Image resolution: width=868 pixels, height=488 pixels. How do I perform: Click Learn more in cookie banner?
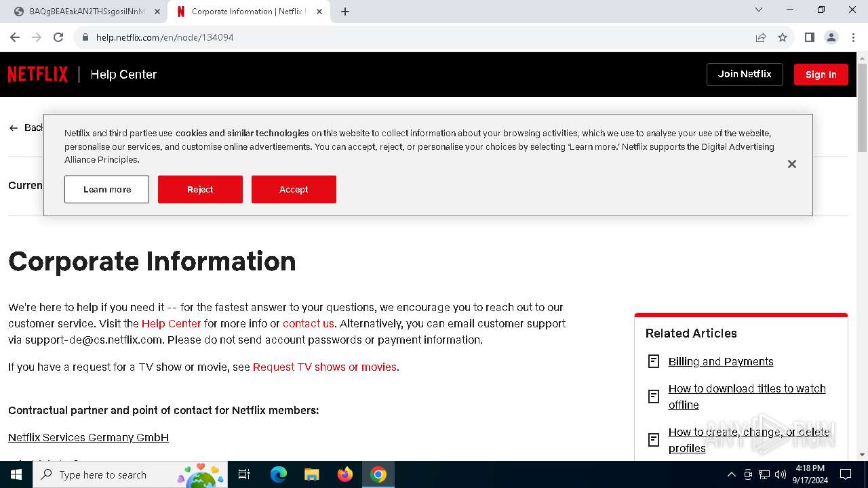[106, 189]
